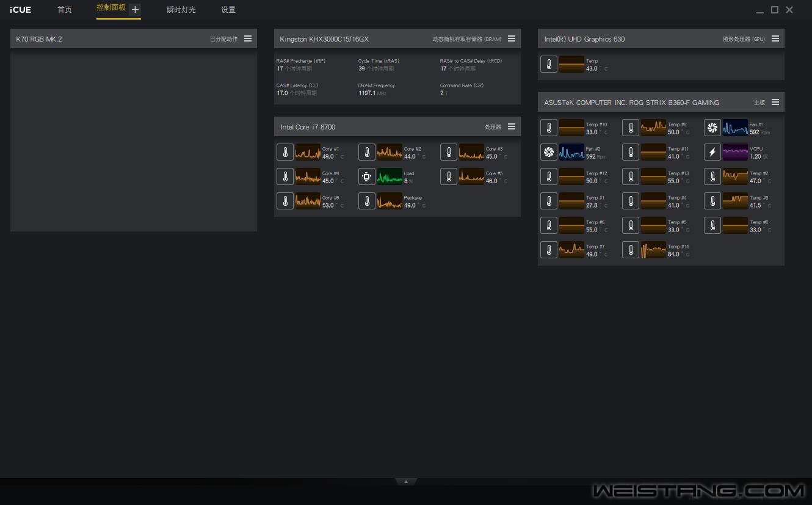Image resolution: width=812 pixels, height=505 pixels.
Task: Open the K70 RGB MK.2 panel menu
Action: [x=248, y=38]
